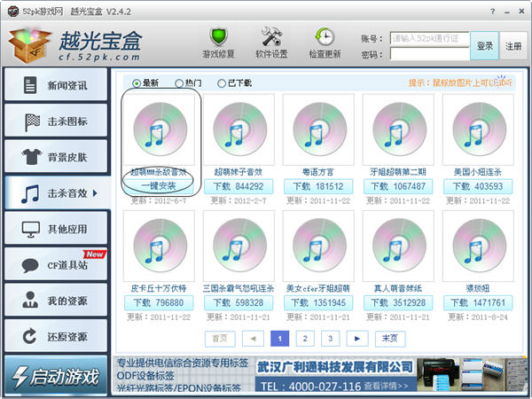This screenshot has height=399, width=532.
Task: Click 一键安装 under 超萌杀敌音效
Action: tap(159, 186)
